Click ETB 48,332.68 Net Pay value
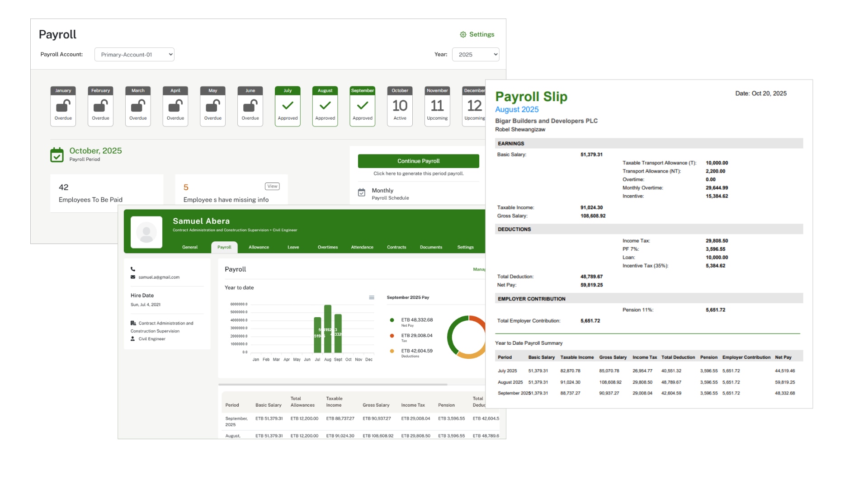Viewport: 868px width, 488px height. click(x=417, y=320)
